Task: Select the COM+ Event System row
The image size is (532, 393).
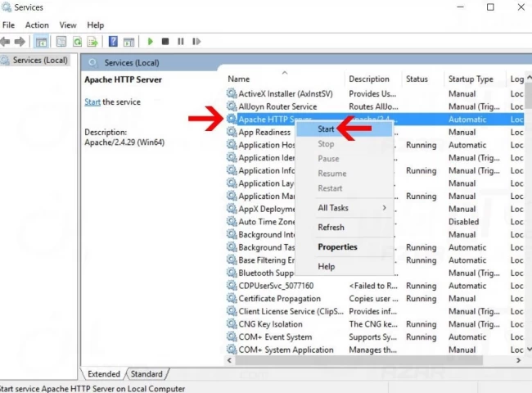Action: coord(375,337)
